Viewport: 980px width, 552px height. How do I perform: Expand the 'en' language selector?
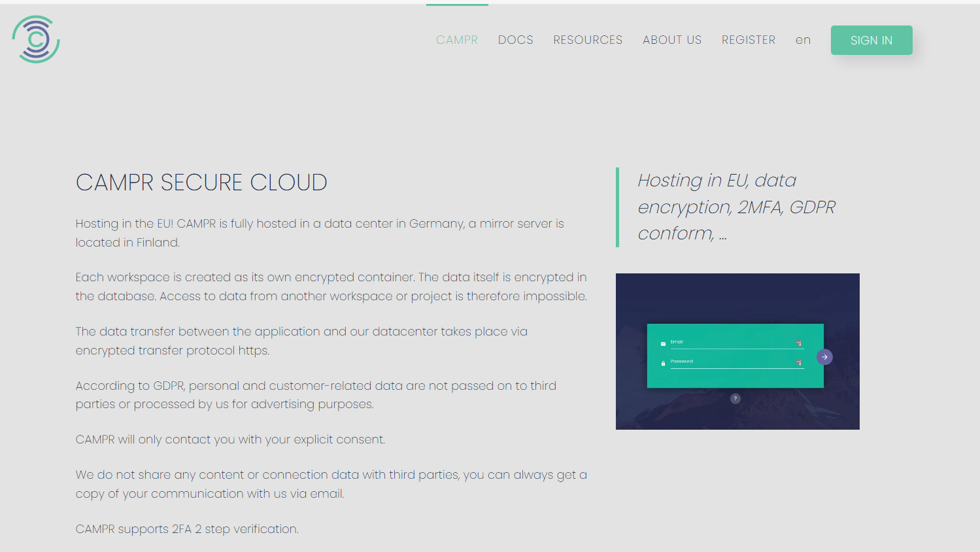803,40
